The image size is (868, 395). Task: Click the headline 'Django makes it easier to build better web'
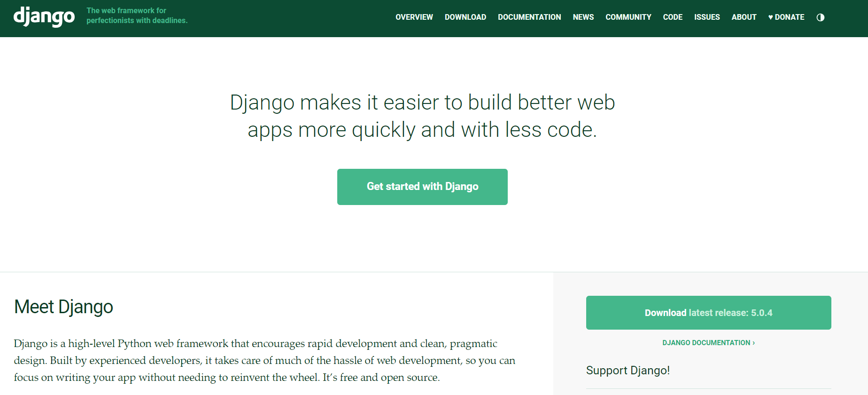[422, 103]
